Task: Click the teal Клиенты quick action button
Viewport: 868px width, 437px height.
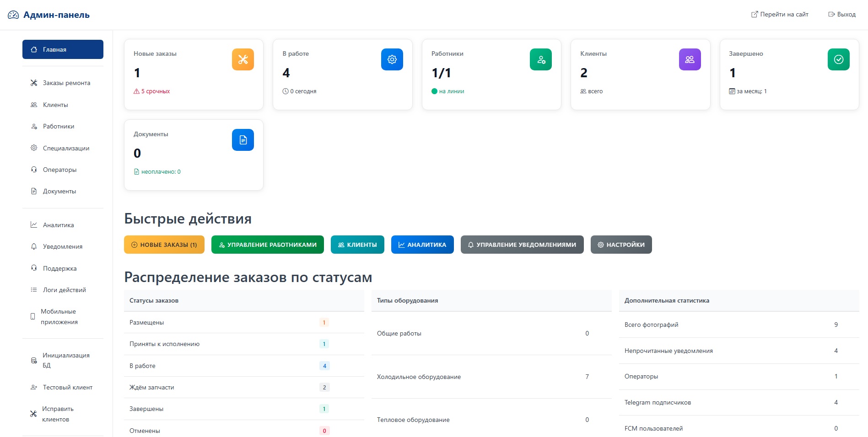Action: (x=357, y=245)
